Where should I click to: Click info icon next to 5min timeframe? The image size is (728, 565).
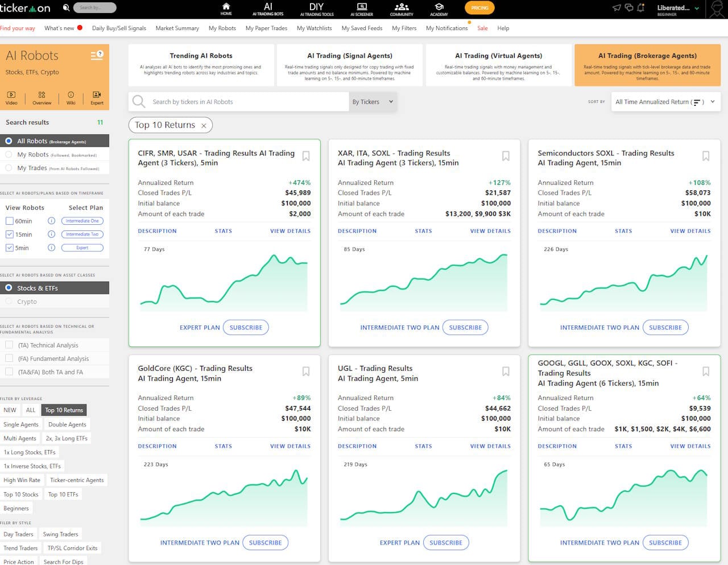(x=51, y=248)
